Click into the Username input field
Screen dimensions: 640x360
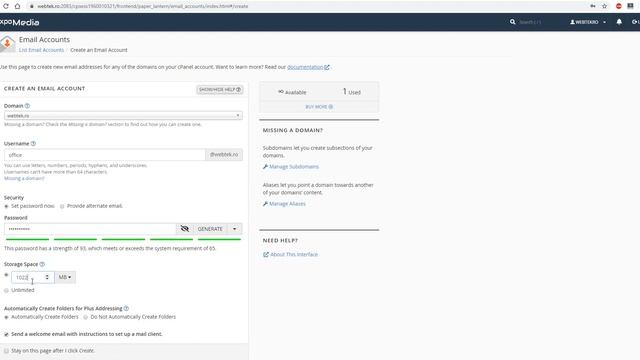pos(104,155)
